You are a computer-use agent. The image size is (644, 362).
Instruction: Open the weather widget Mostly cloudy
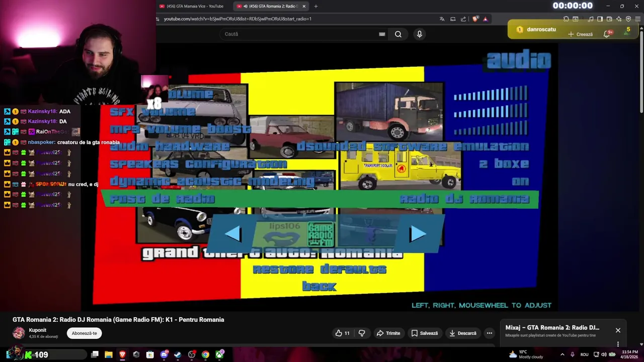click(x=526, y=354)
